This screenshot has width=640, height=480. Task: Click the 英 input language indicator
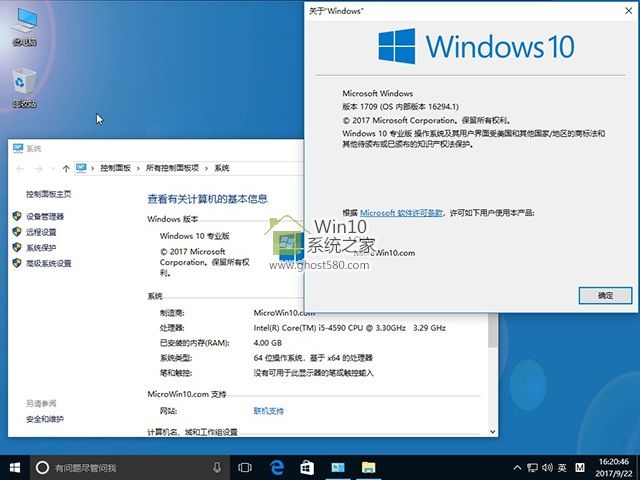pos(562,468)
